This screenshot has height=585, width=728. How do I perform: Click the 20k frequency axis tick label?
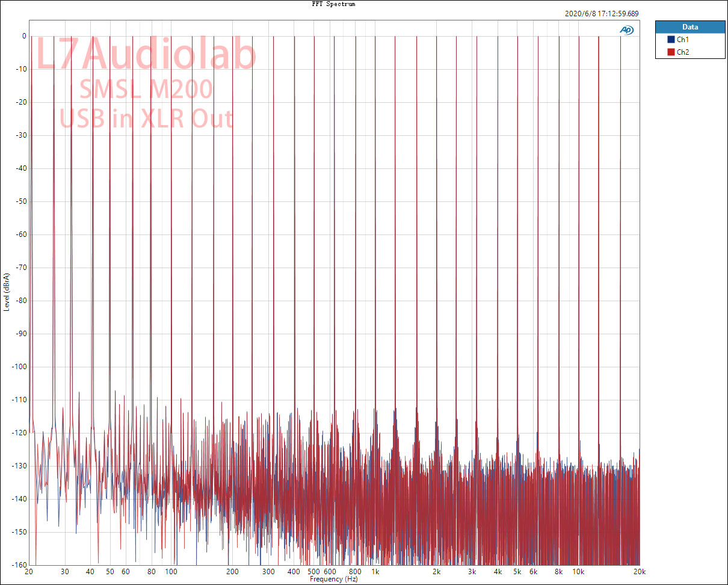640,571
